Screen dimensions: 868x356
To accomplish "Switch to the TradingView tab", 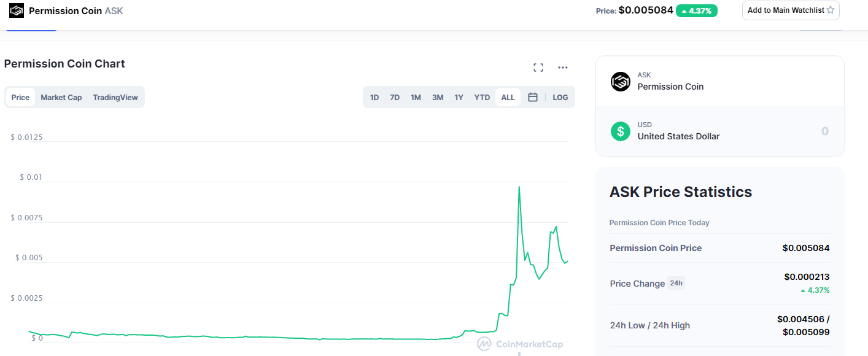I will click(x=115, y=97).
